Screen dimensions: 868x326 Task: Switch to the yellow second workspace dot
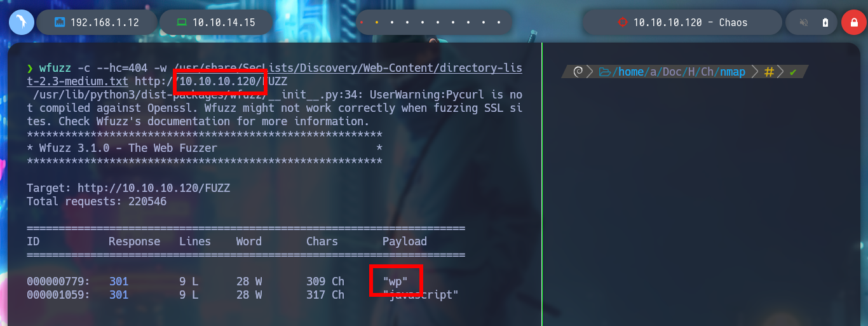[377, 22]
